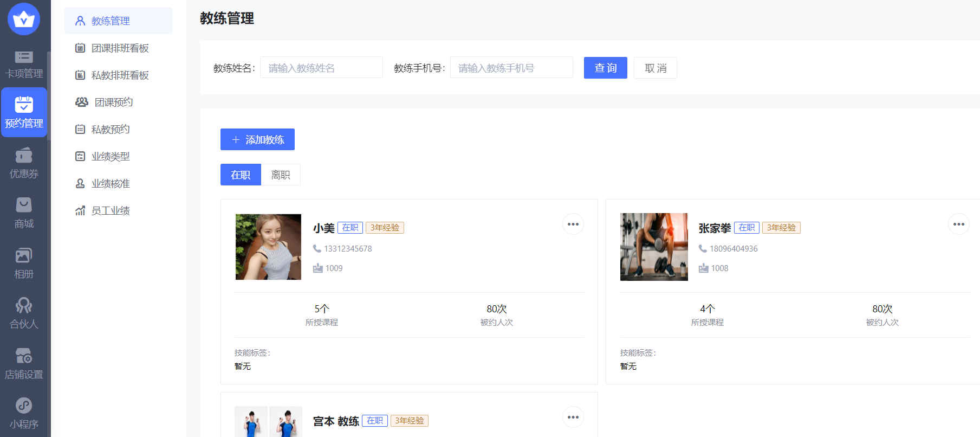This screenshot has height=437, width=980.
Task: Open 相册 photo album icon
Action: click(x=24, y=255)
